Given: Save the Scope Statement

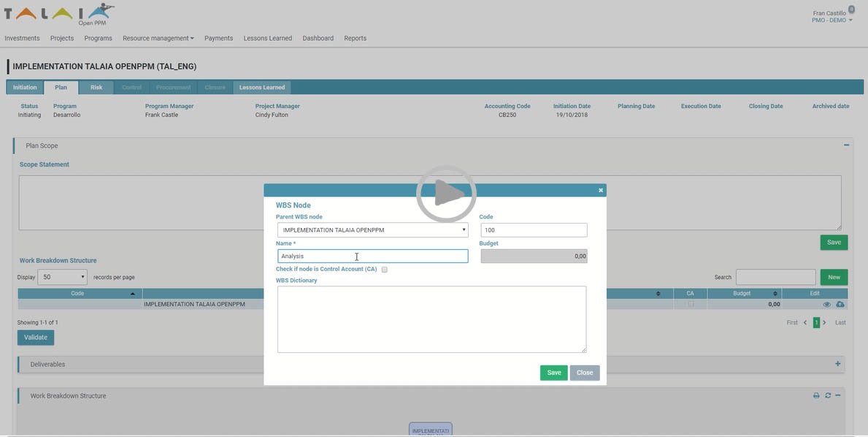Looking at the screenshot, I should click(x=834, y=243).
